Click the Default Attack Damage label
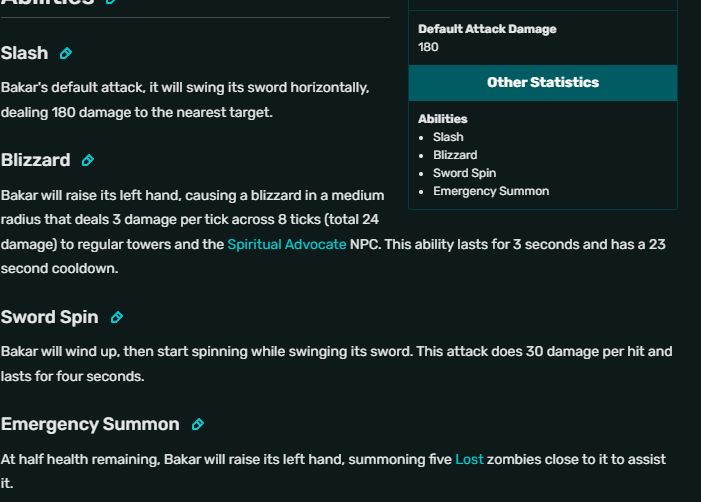701x502 pixels. tap(487, 29)
